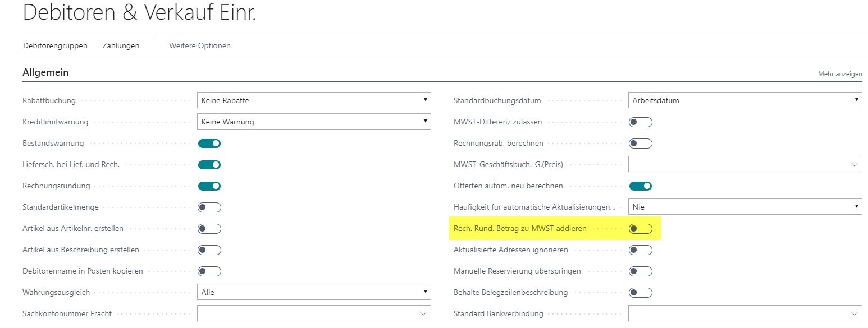This screenshot has height=328, width=868.
Task: Open the Rabattbuchung dropdown
Action: [314, 100]
